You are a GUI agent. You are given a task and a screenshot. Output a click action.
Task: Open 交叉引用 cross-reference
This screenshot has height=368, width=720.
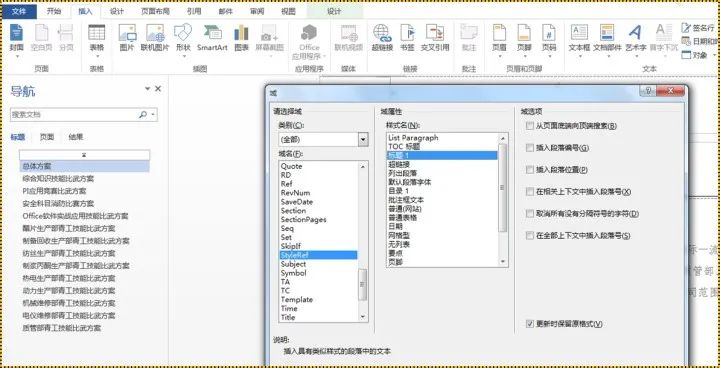434,33
